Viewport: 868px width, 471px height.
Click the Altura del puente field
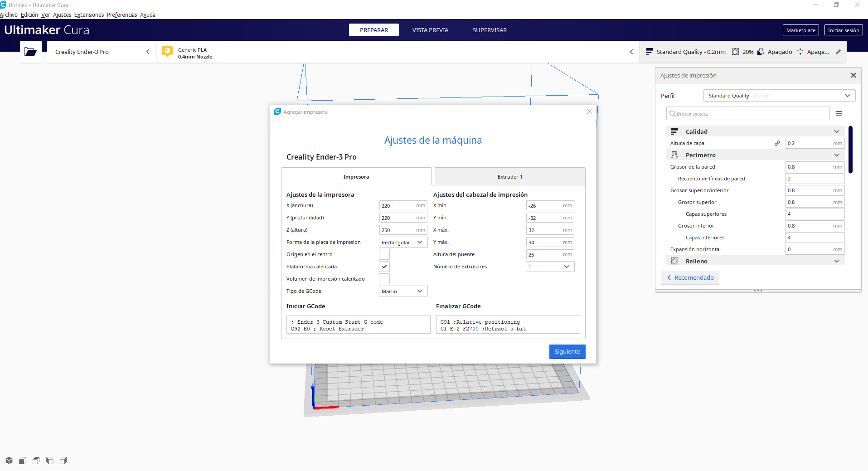550,254
